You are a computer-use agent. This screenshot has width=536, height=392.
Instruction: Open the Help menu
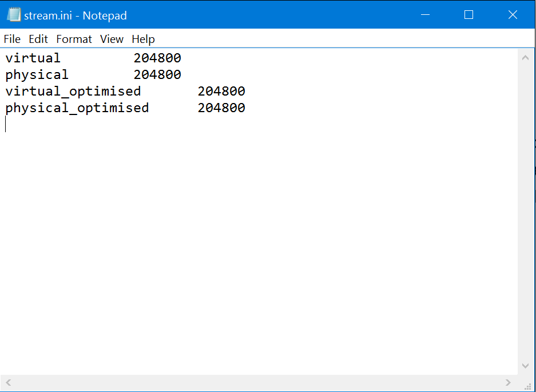click(143, 39)
